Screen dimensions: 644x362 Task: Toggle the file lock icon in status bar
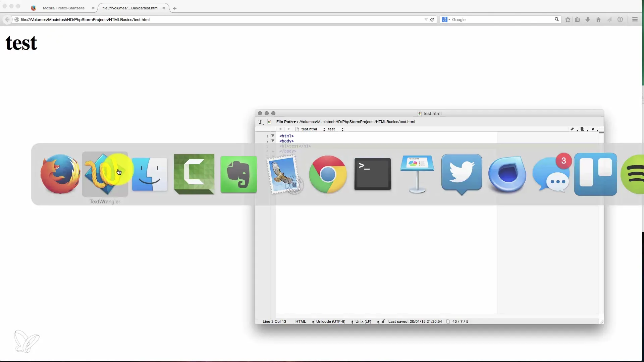pos(383,321)
